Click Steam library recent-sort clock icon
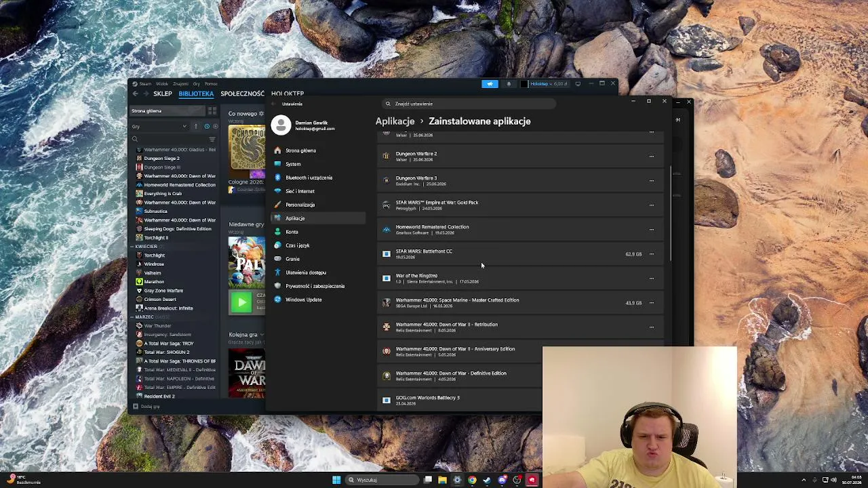Viewport: 868px width, 488px height. pyautogui.click(x=207, y=126)
